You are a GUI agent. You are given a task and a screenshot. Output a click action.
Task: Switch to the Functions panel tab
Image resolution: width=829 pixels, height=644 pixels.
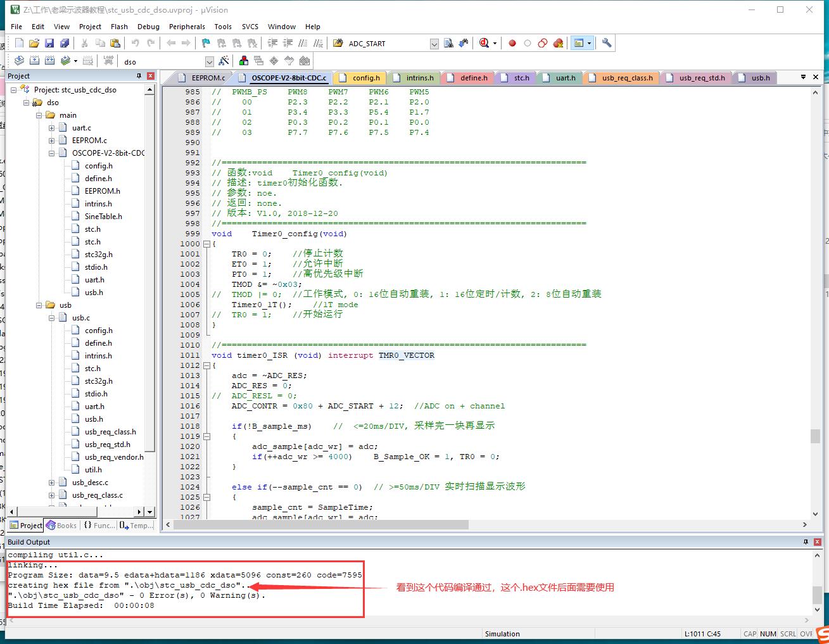pyautogui.click(x=99, y=526)
